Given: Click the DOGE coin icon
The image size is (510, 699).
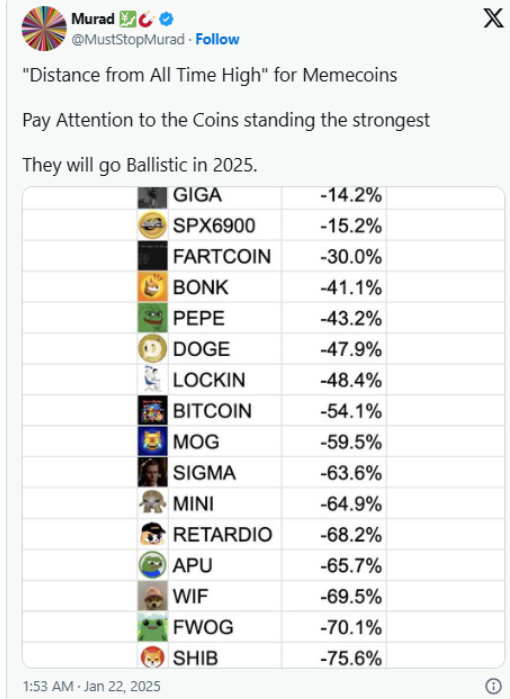Looking at the screenshot, I should [152, 349].
